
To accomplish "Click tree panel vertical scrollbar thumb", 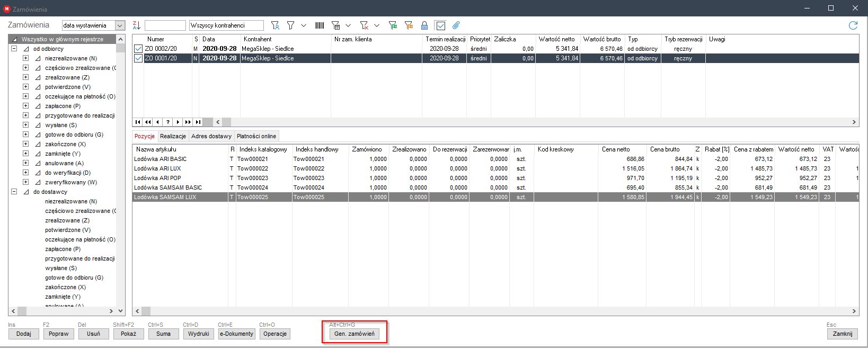I will 121,48.
